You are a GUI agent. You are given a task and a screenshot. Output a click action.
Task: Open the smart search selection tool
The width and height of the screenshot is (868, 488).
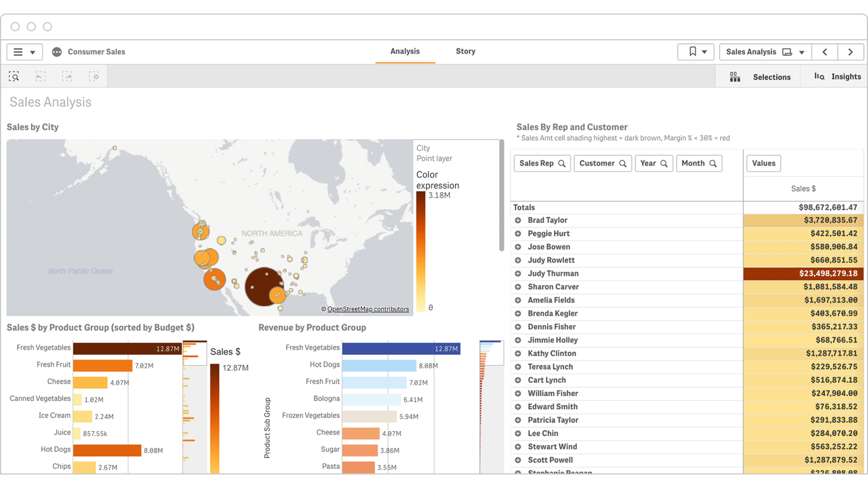[x=14, y=77]
